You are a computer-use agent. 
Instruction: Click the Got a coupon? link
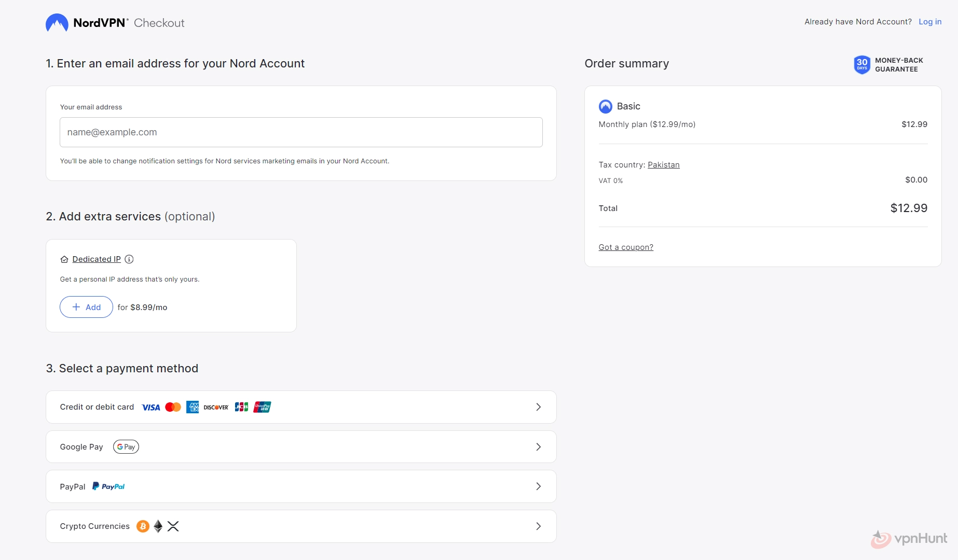(x=626, y=247)
